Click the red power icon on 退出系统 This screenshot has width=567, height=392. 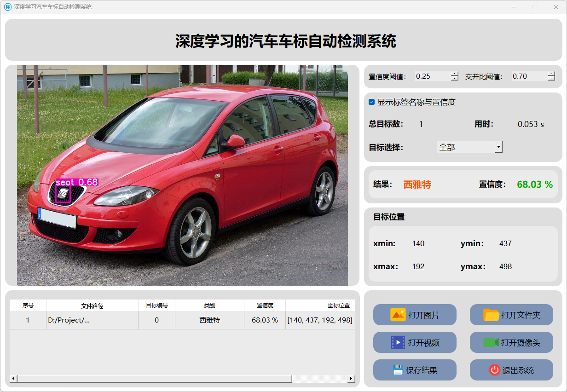(x=494, y=370)
